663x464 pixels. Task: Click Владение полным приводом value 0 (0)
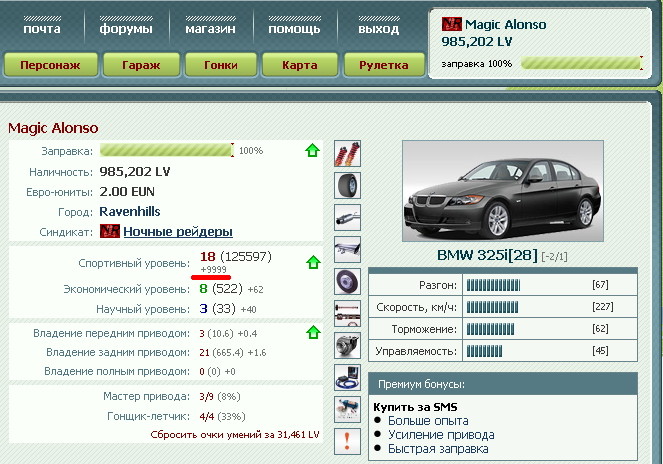(210, 371)
